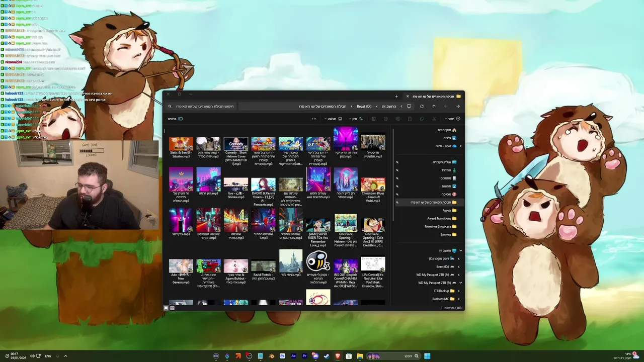The width and height of the screenshot is (644, 362).
Task: Select Chinatown Blues - Neuro & Vedal.mp3
Action: [x=373, y=190]
